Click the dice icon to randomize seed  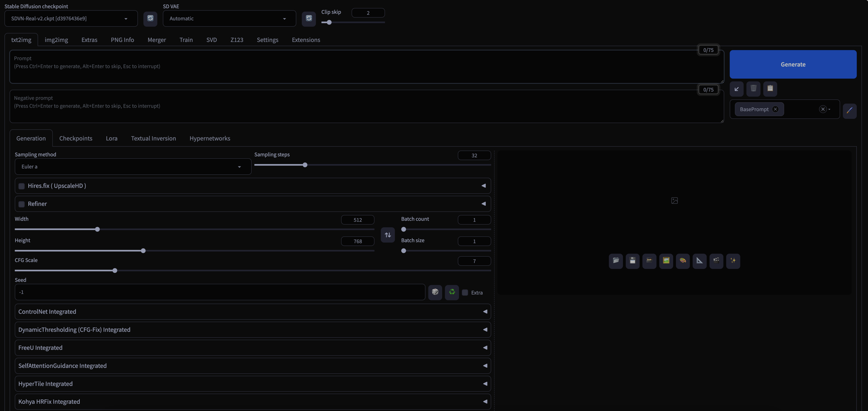click(x=435, y=292)
